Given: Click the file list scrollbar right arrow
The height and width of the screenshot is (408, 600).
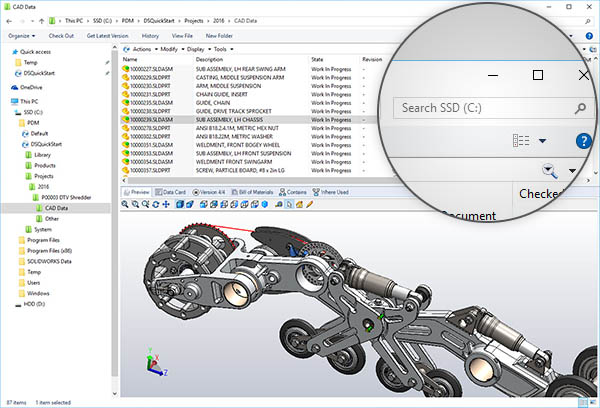Looking at the screenshot, I should 589,180.
